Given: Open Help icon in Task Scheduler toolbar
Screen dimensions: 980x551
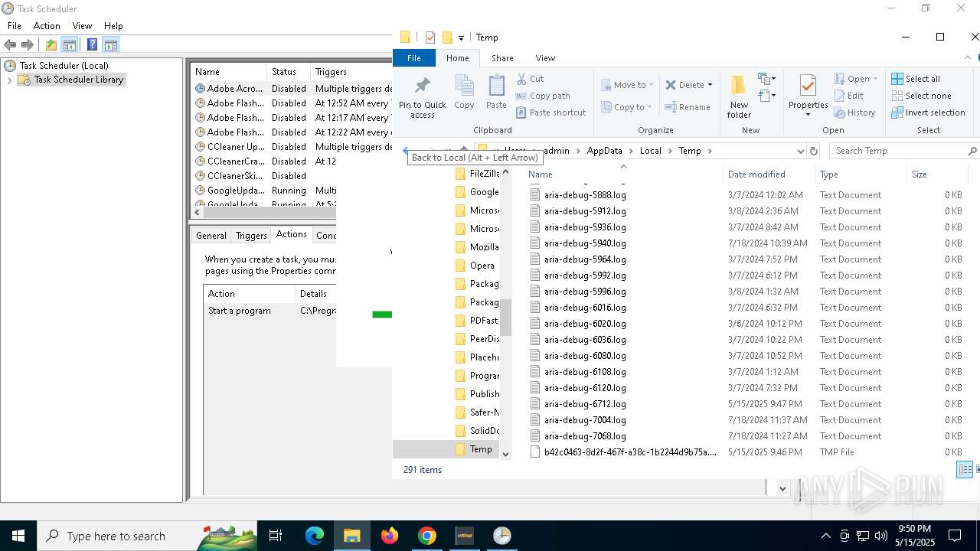Looking at the screenshot, I should click(x=92, y=45).
